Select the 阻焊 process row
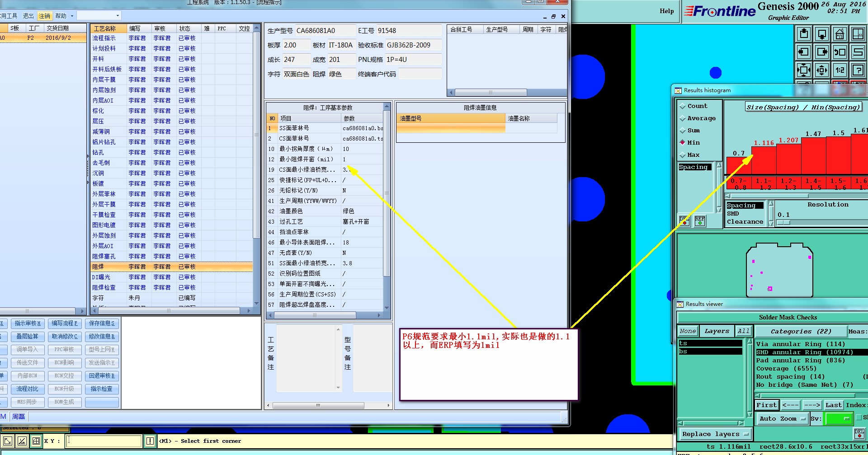 pos(171,267)
